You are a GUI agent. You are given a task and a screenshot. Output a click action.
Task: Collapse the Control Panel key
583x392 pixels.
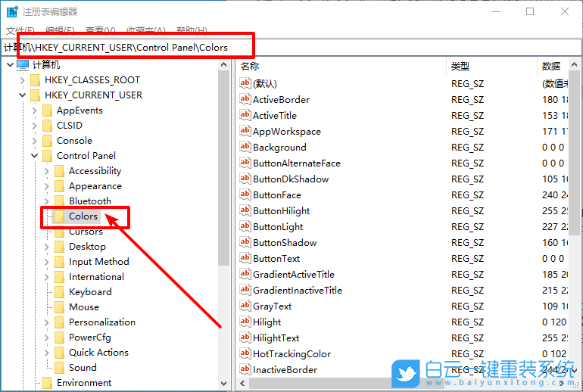pyautogui.click(x=34, y=156)
